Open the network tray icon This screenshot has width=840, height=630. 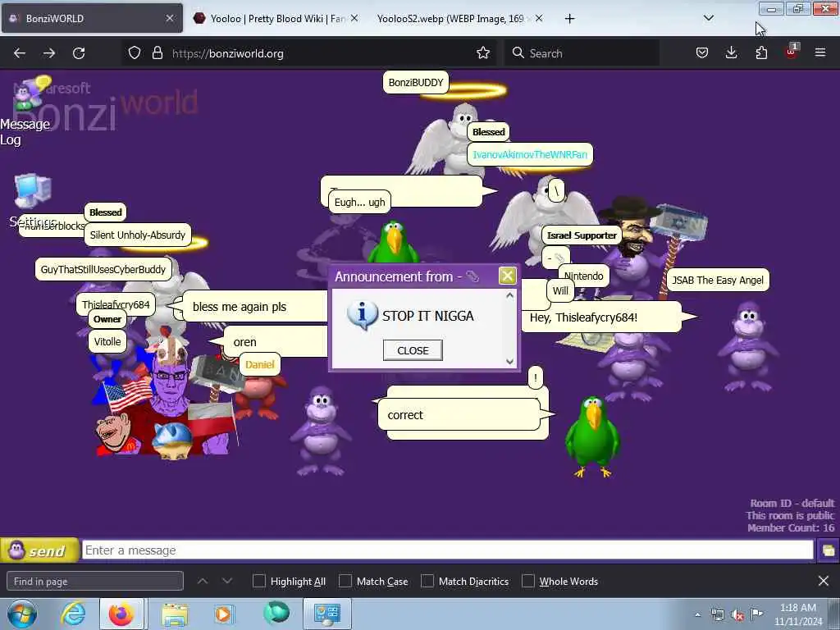click(718, 615)
